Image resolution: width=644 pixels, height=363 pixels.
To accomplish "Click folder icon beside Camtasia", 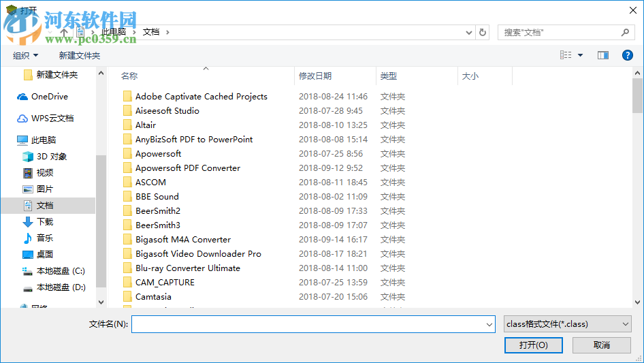I will [x=128, y=297].
